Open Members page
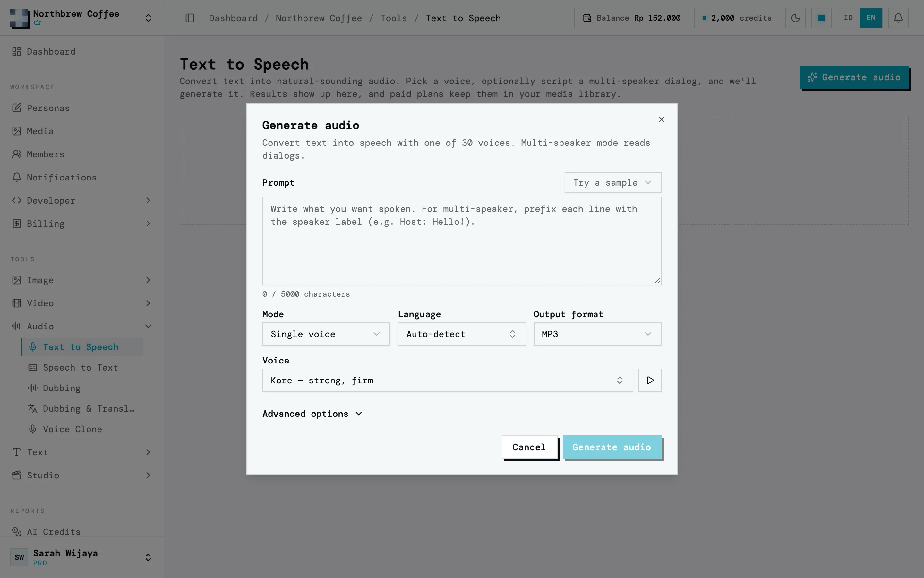Viewport: 924px width, 578px height. [82, 154]
